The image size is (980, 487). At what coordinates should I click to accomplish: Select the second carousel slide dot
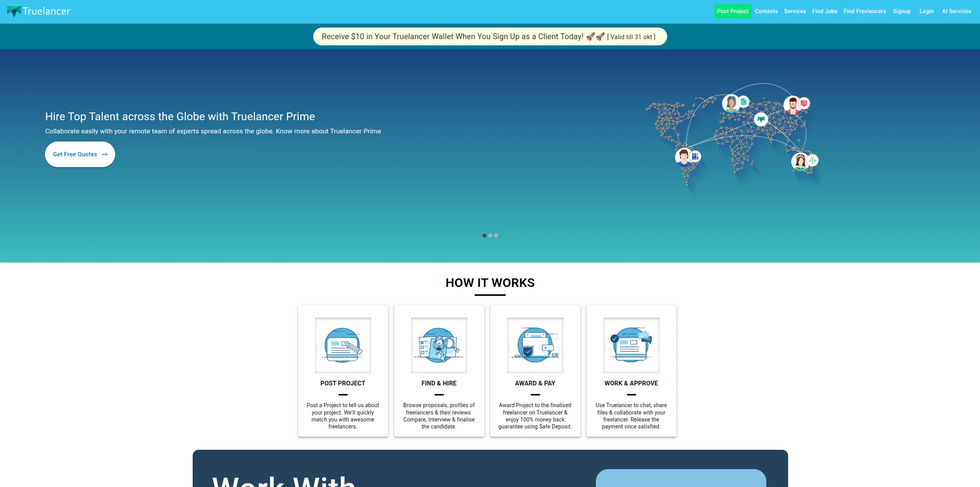490,235
